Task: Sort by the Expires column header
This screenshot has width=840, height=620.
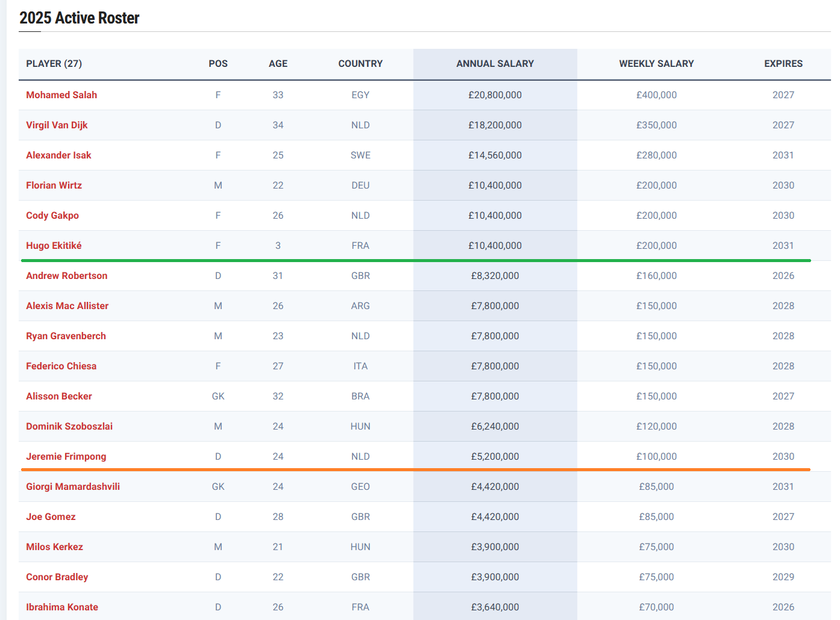Action: pos(783,64)
